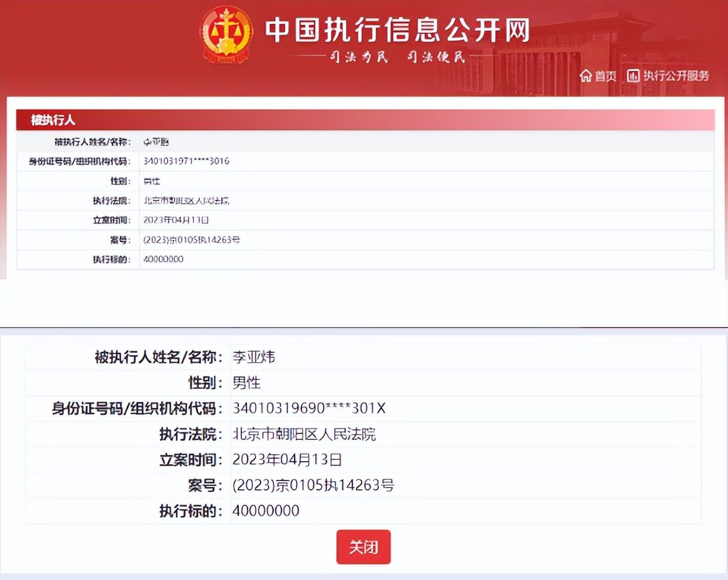This screenshot has height=580, width=728.
Task: Select 40000000 in the red-header 被执行人 panel
Action: pyautogui.click(x=163, y=259)
